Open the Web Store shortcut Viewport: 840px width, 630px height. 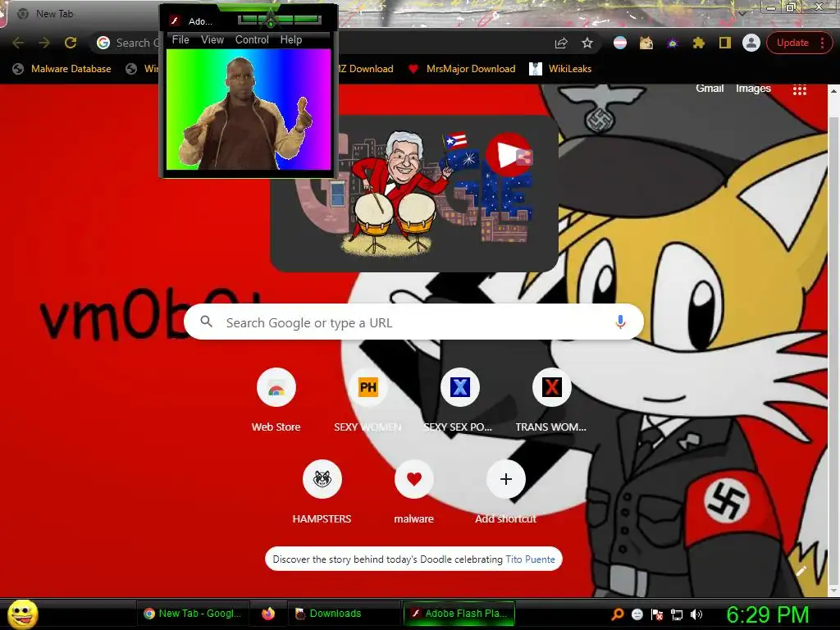pos(276,400)
